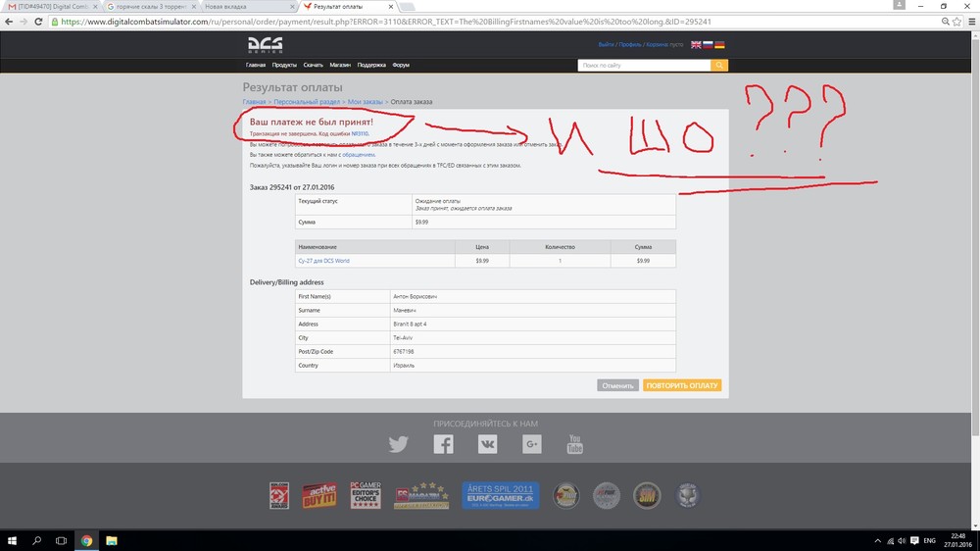
Task: Show hidden tray icons chevron
Action: [x=877, y=541]
